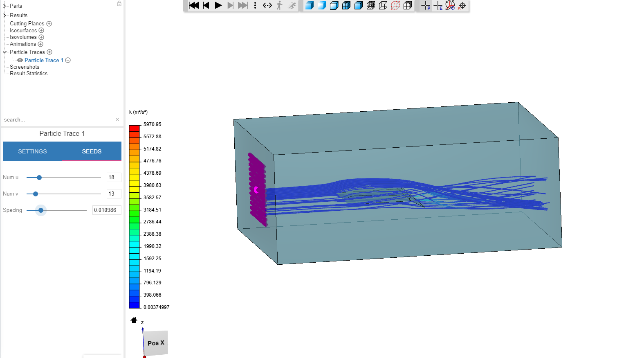Viewport: 644px width, 358px height.
Task: Open Result Statistics in the tree
Action: (x=29, y=74)
